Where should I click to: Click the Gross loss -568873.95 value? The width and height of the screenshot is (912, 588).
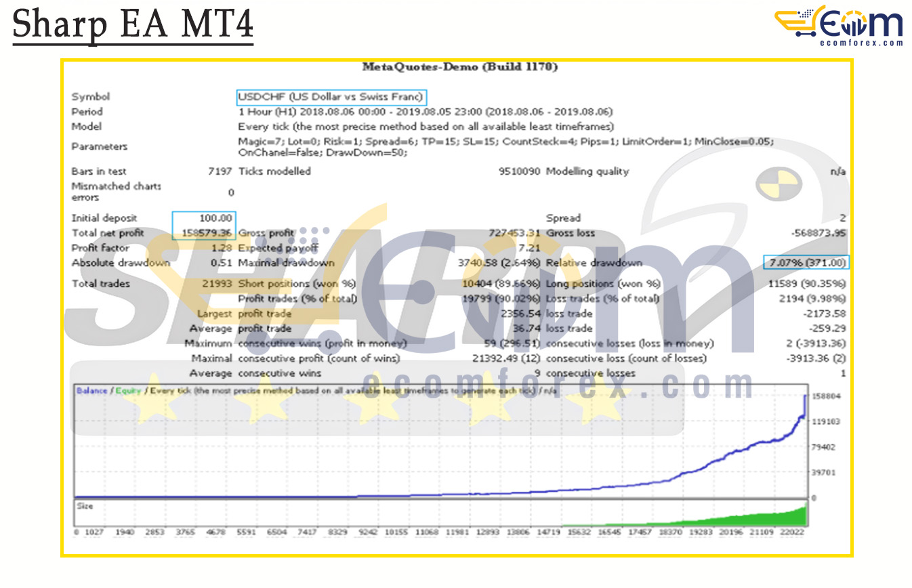click(818, 233)
